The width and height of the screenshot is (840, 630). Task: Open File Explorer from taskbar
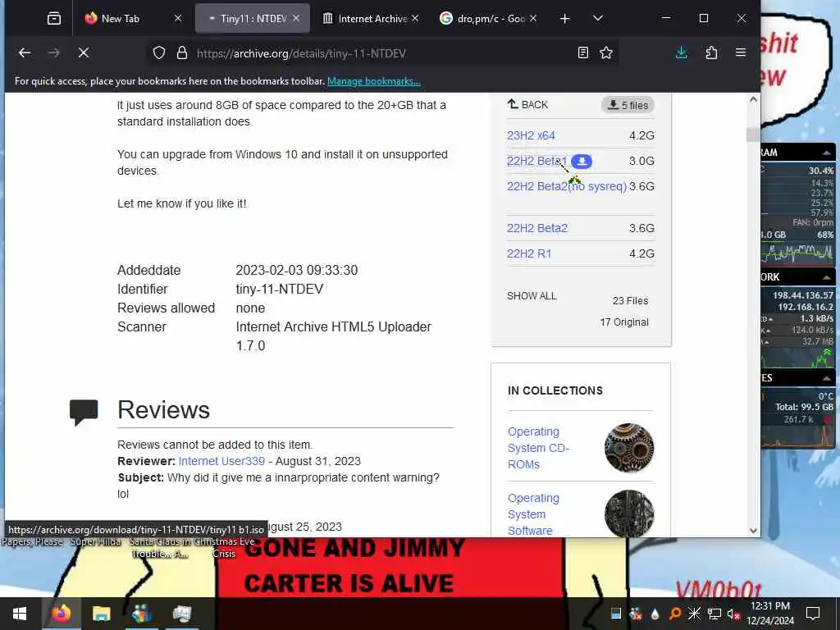pos(101,614)
